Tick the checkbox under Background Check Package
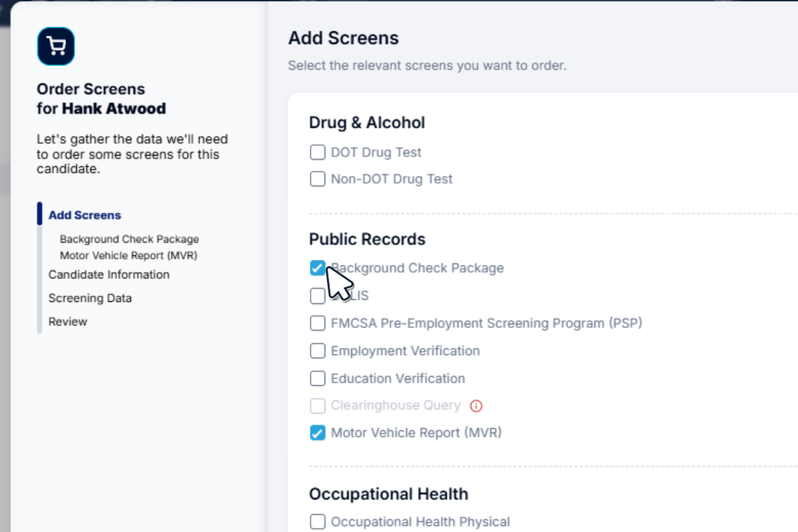This screenshot has height=532, width=798. (318, 295)
